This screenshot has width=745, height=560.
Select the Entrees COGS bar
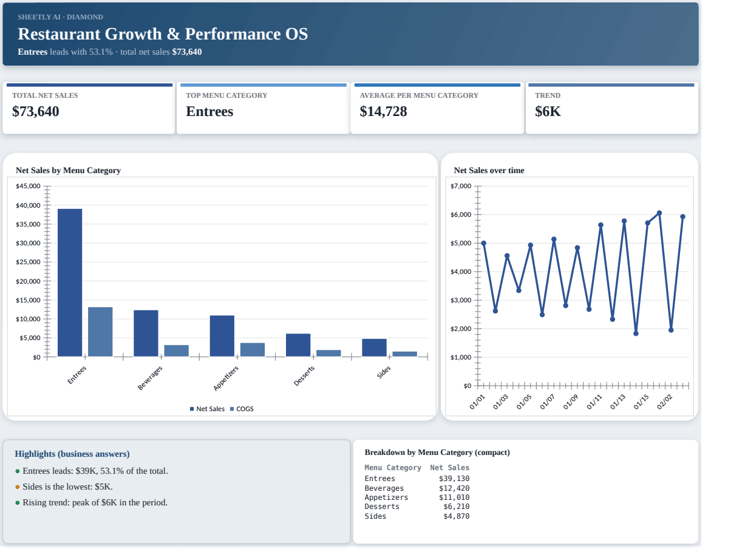click(x=100, y=332)
